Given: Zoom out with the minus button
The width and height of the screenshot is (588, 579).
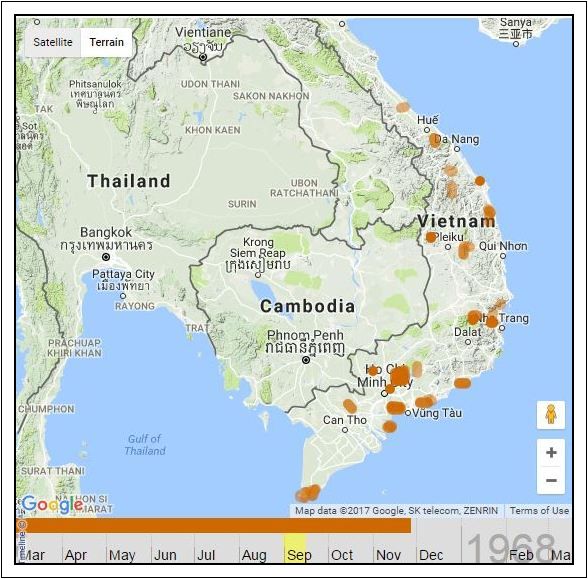Looking at the screenshot, I should 551,480.
